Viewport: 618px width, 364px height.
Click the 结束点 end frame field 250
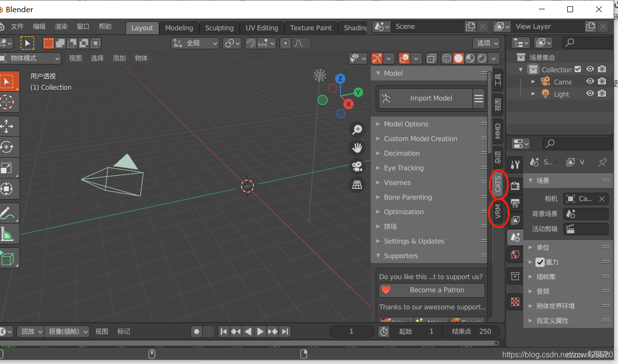[472, 331]
